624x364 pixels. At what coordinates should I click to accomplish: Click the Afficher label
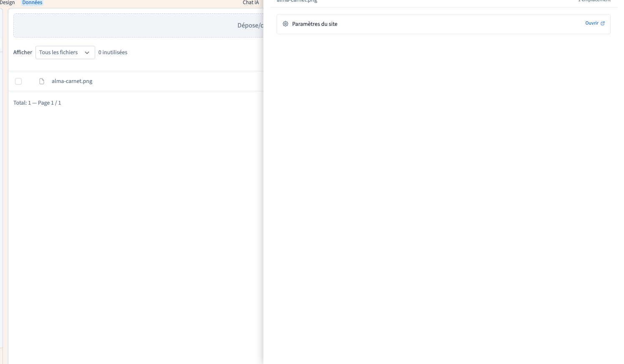tap(23, 53)
